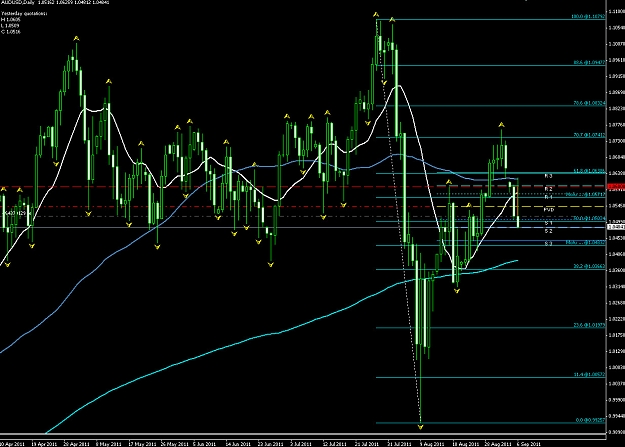This screenshot has width=625, height=447.
Task: Select the 'Yesterday quotations:' label
Action: point(24,14)
